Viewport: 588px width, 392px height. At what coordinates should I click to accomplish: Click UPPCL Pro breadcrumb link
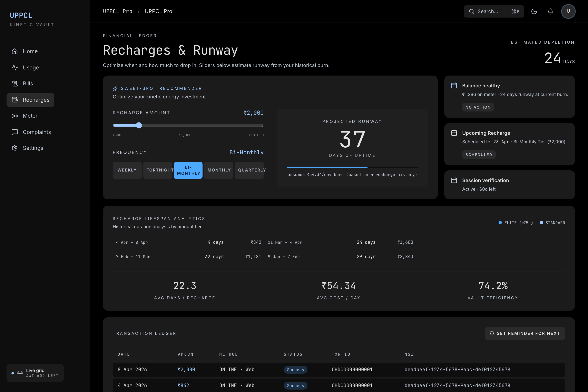pos(118,11)
